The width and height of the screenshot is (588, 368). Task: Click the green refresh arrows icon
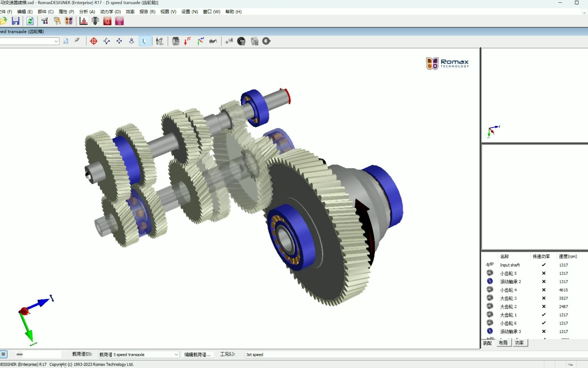coord(30,21)
